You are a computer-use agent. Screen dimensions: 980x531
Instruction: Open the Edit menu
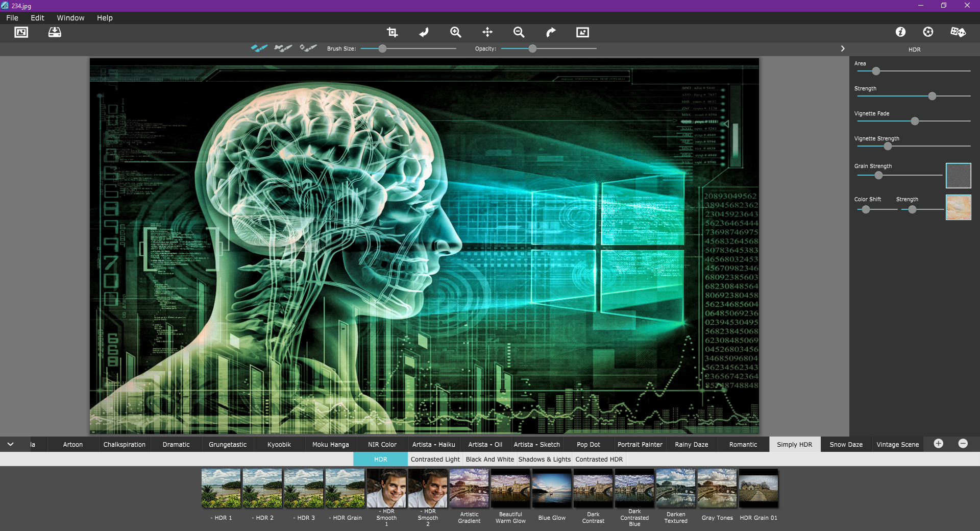[x=37, y=18]
